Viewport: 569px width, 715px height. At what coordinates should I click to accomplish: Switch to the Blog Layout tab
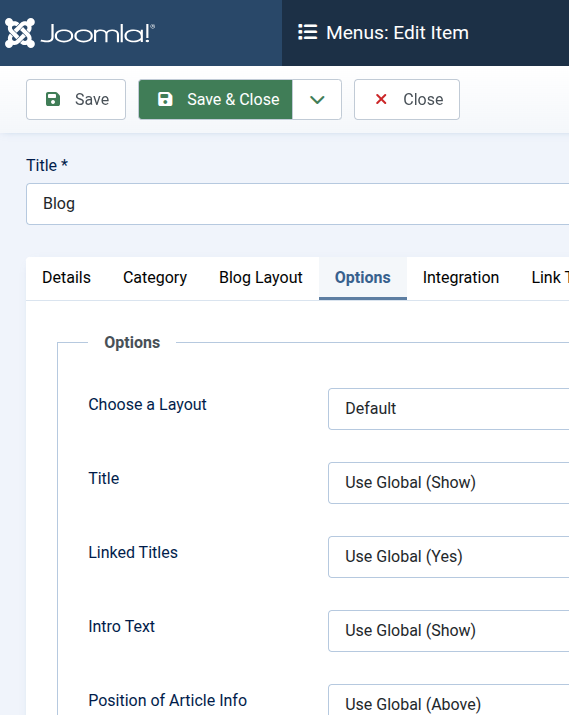pyautogui.click(x=261, y=278)
